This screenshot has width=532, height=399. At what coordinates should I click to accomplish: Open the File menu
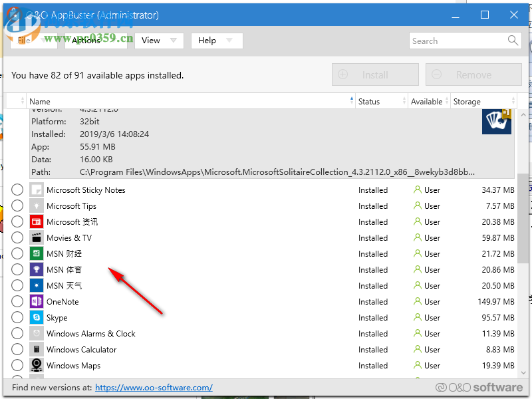click(x=34, y=41)
